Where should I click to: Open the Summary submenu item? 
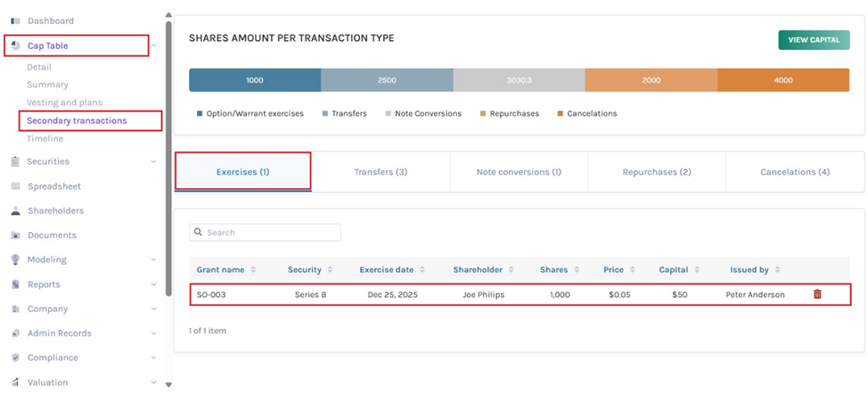click(x=47, y=85)
